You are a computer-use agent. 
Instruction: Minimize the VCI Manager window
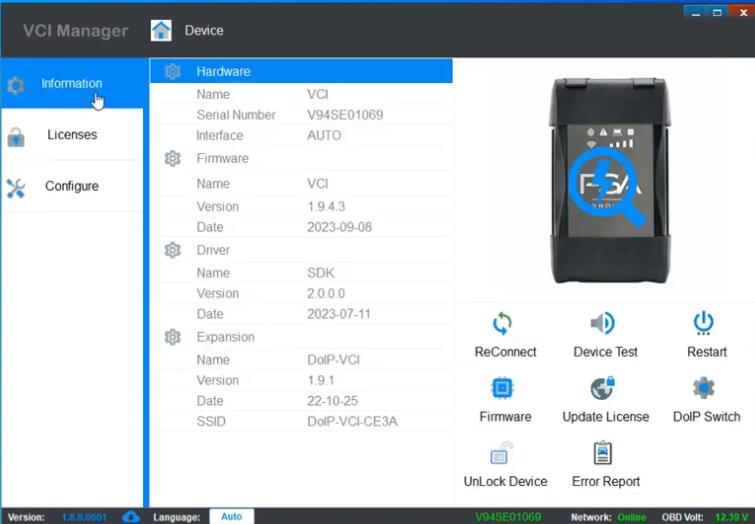pos(696,12)
